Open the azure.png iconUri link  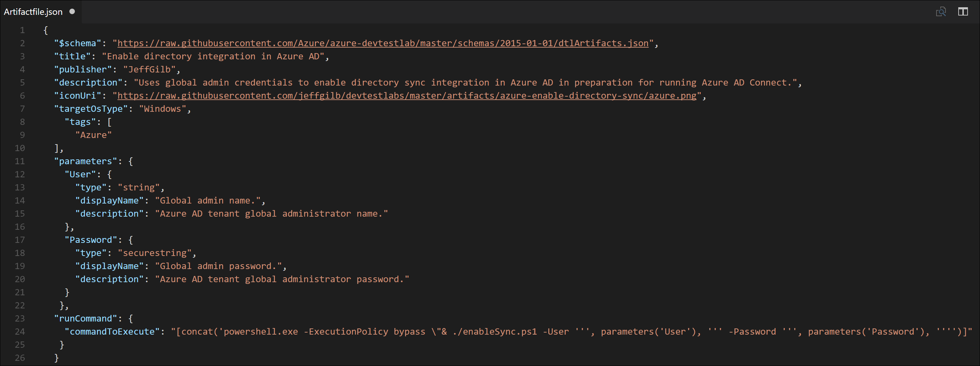tap(407, 96)
